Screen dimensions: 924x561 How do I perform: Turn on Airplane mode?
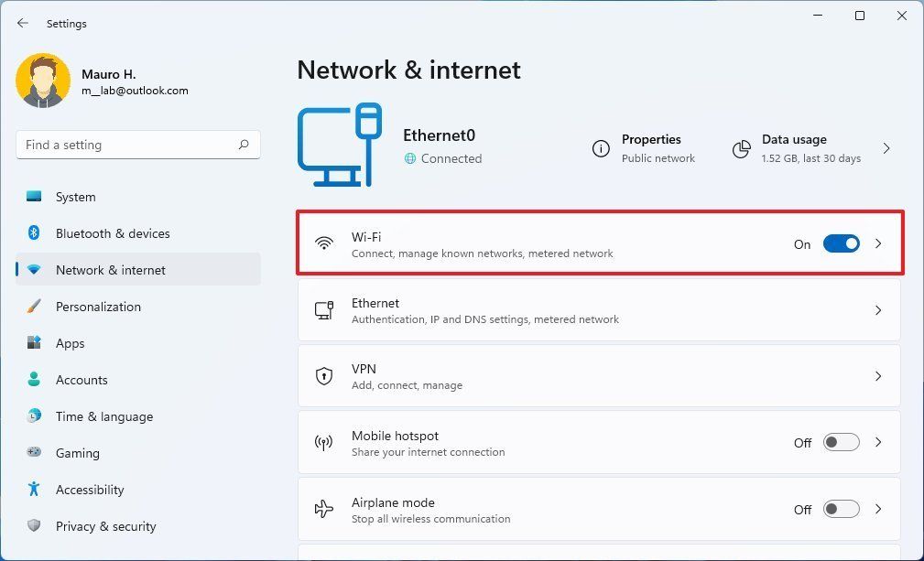pos(840,509)
